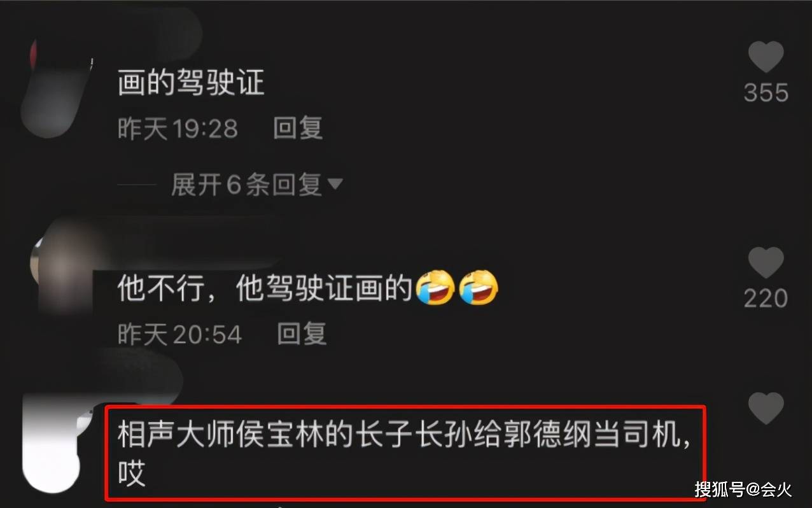The width and height of the screenshot is (812, 508).
Task: Tap the heart on the 侯宝林 comment
Action: pos(766,409)
